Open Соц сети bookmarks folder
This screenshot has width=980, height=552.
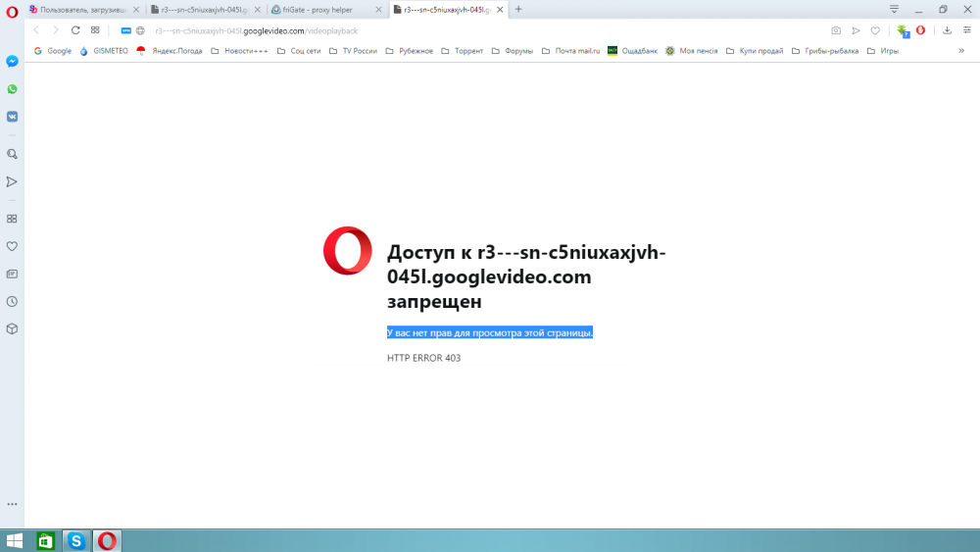299,51
